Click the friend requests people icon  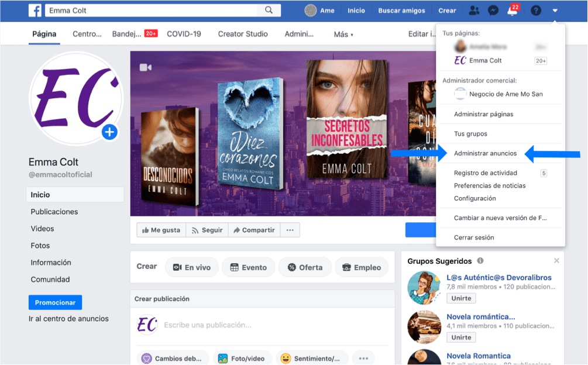[474, 10]
